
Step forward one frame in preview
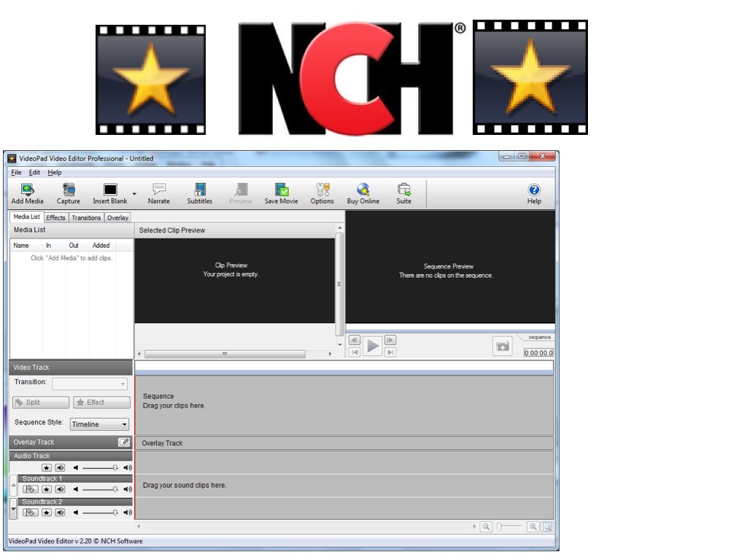[390, 340]
